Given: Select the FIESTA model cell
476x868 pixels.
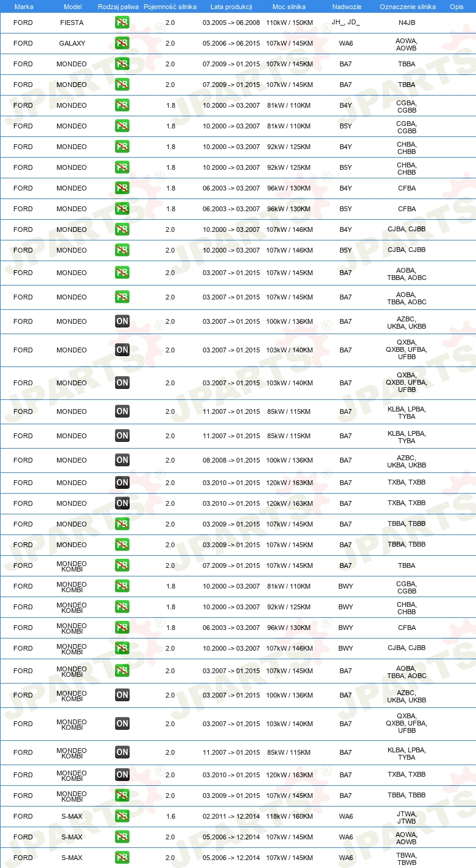Looking at the screenshot, I should [72, 23].
